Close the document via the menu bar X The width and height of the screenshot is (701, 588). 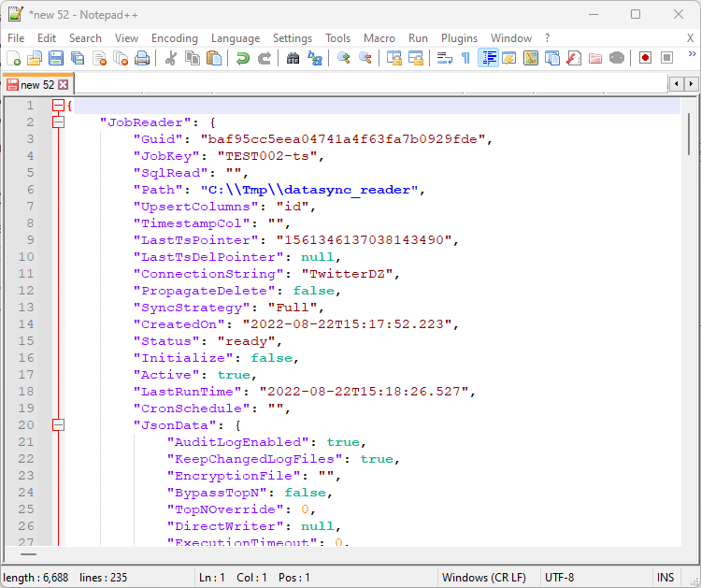(x=691, y=38)
